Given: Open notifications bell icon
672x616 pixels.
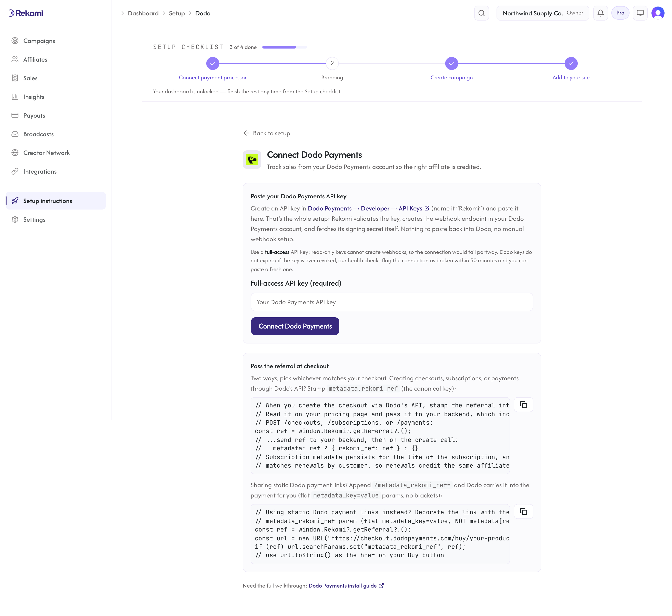Looking at the screenshot, I should click(600, 13).
